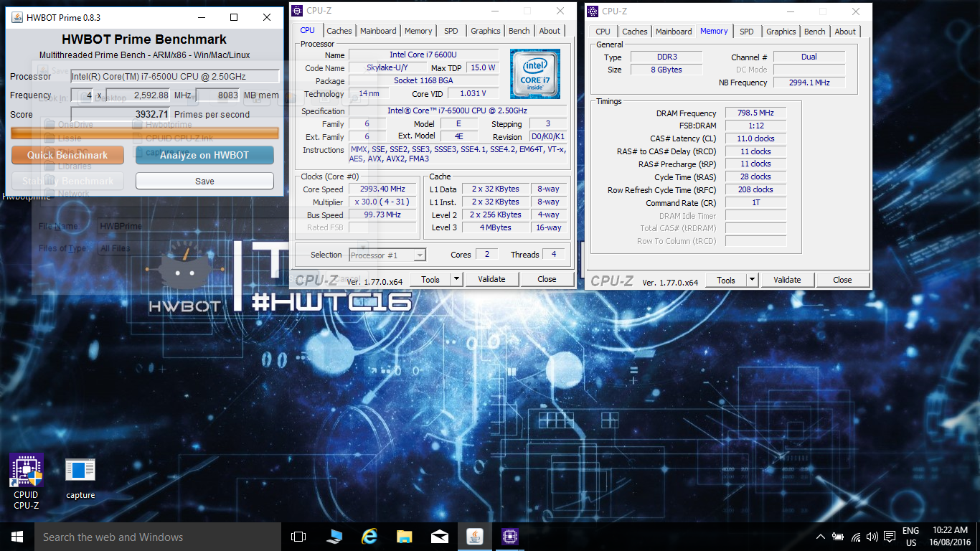Click Validate in the left CPU-Z window
This screenshot has width=980, height=551.
pos(491,279)
